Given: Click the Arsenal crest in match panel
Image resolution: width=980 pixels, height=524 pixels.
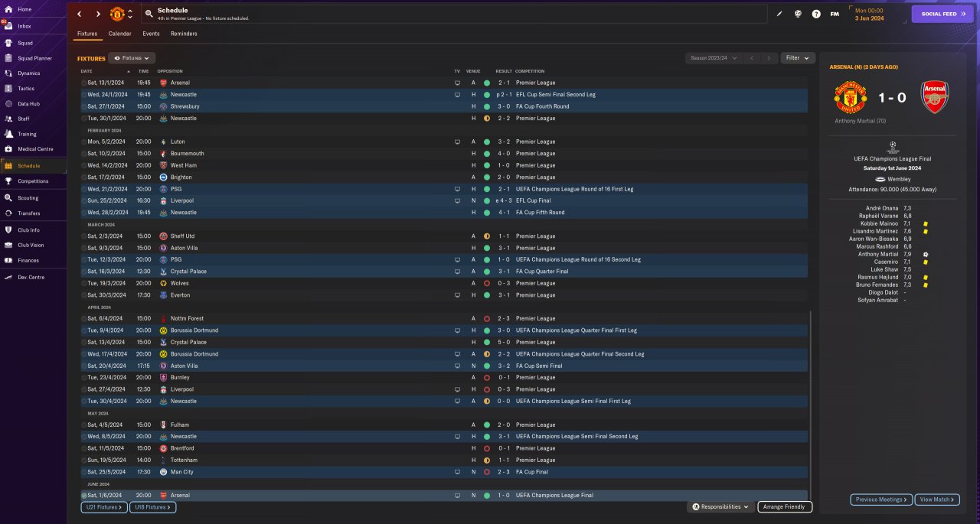Looking at the screenshot, I should point(935,99).
